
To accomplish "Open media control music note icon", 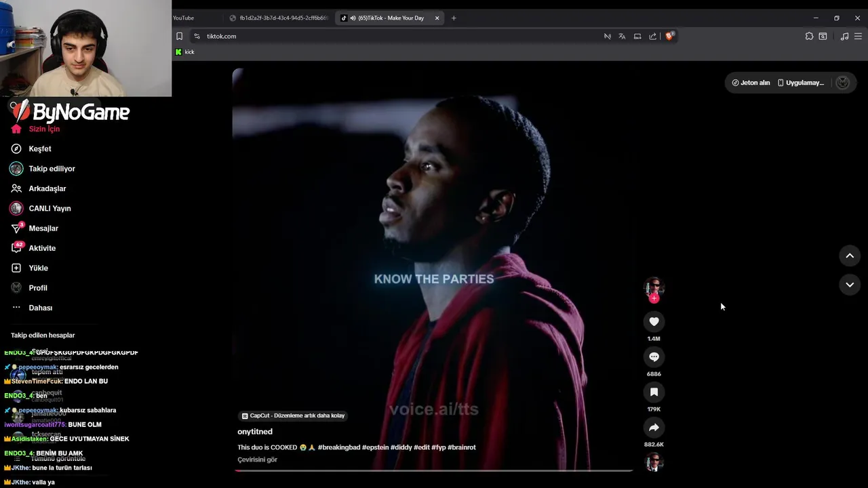I will pos(844,36).
